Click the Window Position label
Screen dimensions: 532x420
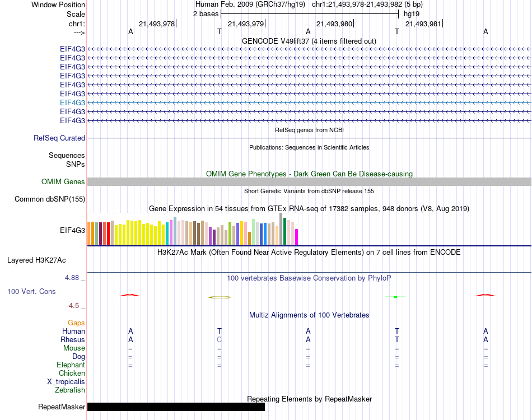point(58,4)
